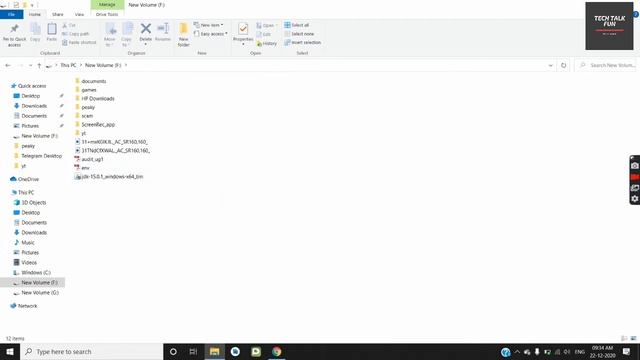Open the Easy access dropdown
The width and height of the screenshot is (640, 360).
pyautogui.click(x=211, y=34)
